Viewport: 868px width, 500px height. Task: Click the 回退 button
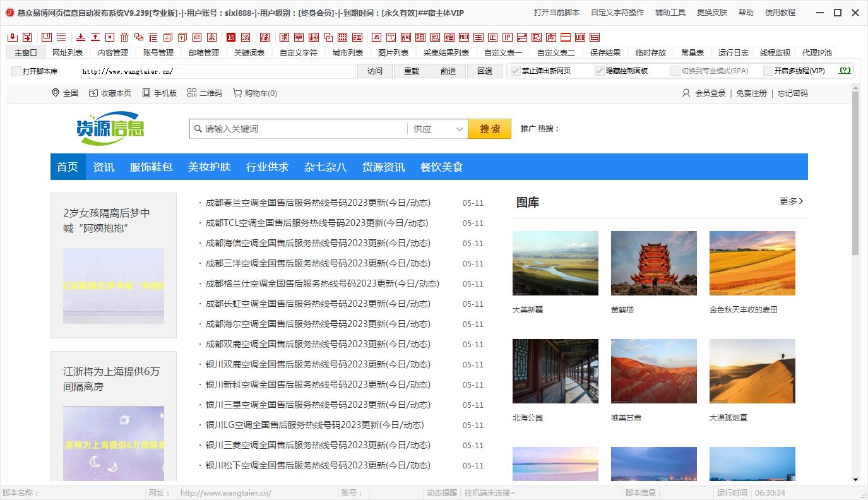coord(485,71)
